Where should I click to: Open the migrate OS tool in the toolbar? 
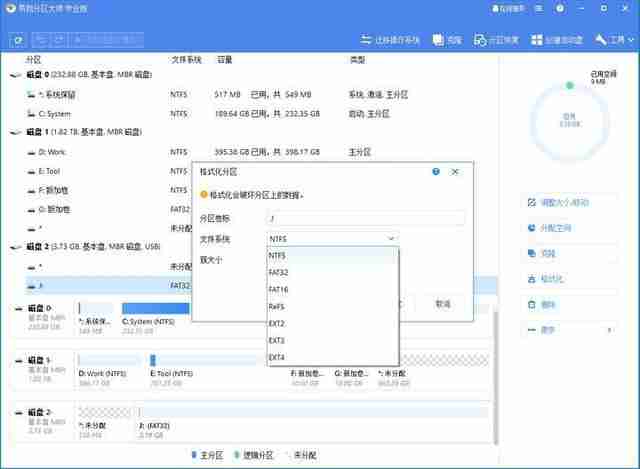click(x=390, y=40)
